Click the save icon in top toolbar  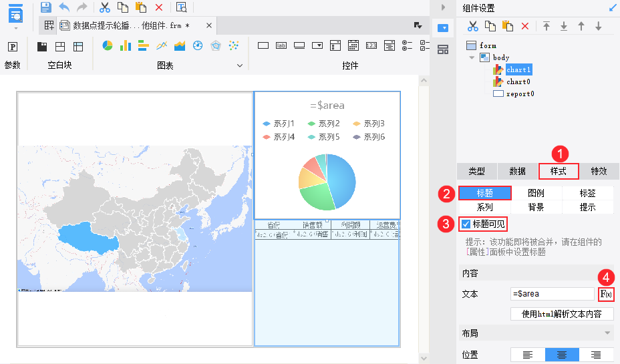click(45, 7)
